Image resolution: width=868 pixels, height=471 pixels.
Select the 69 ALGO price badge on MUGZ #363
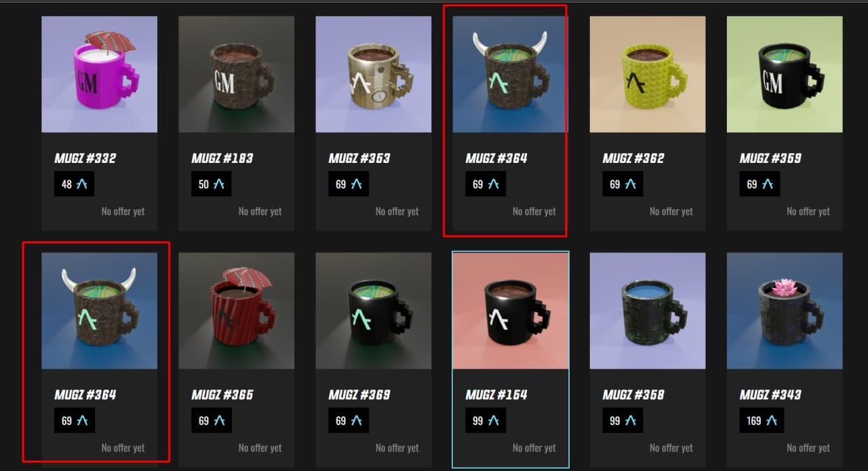(349, 184)
